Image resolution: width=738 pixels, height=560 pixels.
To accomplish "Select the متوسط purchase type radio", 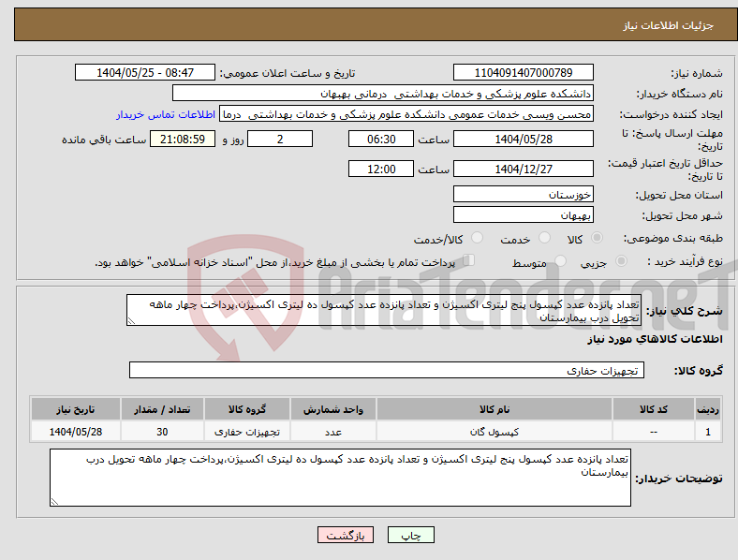I will [x=561, y=260].
